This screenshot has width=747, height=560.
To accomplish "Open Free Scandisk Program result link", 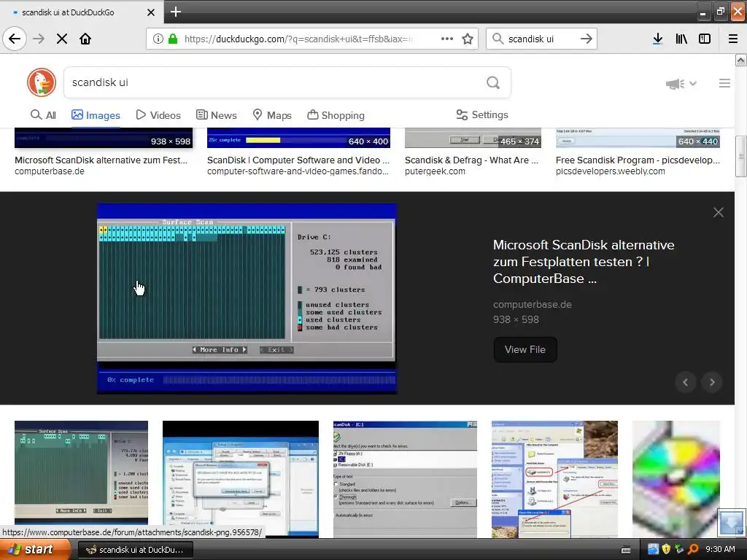I will point(638,160).
